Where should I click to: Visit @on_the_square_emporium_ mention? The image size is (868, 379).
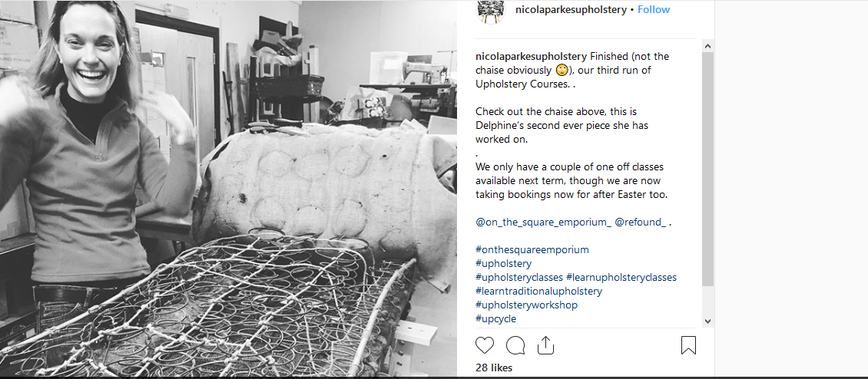click(543, 222)
